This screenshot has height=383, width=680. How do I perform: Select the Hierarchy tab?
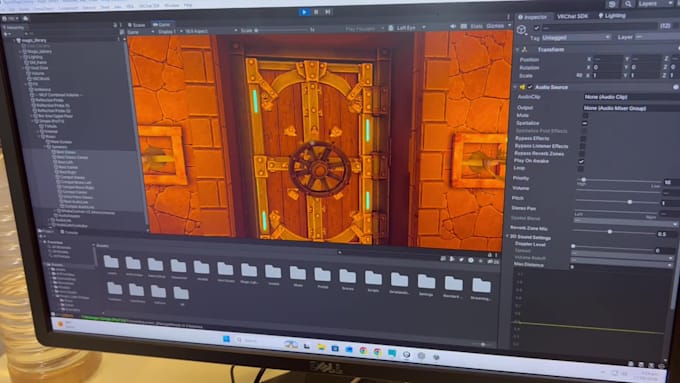(14, 27)
